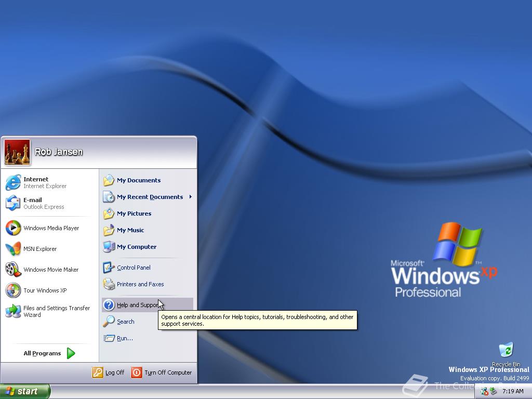Choose the MSN Explorer text entry
Viewport: 532px width, 399px height.
40,249
